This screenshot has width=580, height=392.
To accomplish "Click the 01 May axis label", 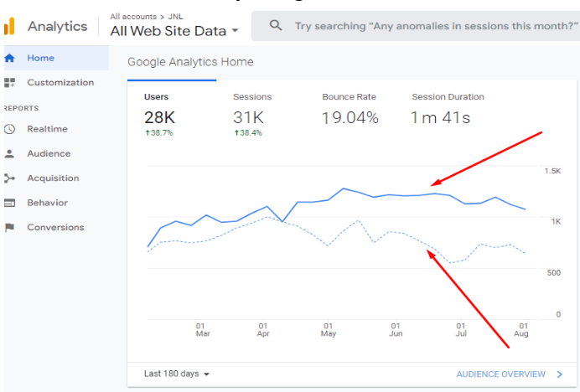I will tap(329, 330).
